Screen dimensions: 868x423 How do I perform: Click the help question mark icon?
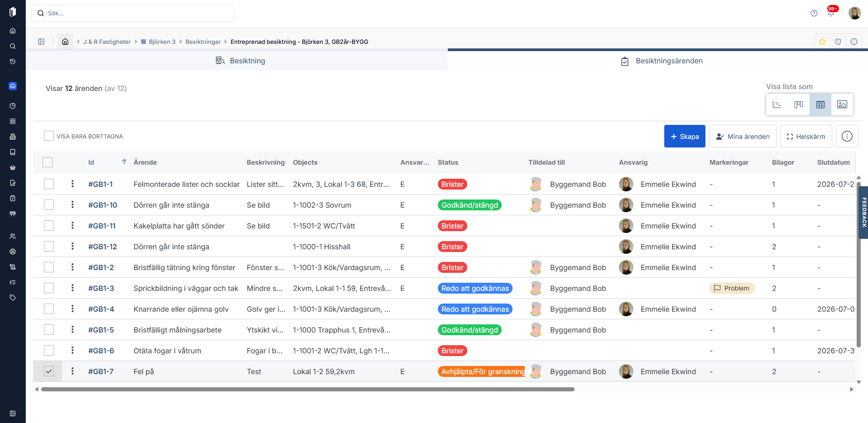pyautogui.click(x=814, y=13)
